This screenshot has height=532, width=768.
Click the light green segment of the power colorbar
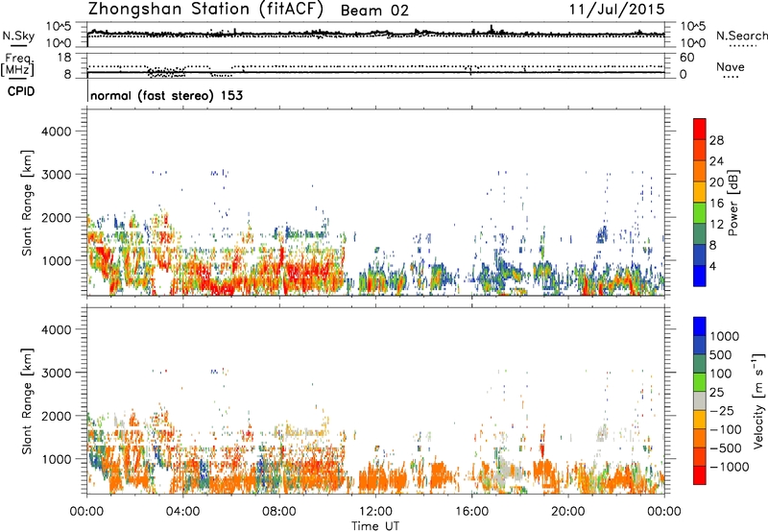[700, 212]
